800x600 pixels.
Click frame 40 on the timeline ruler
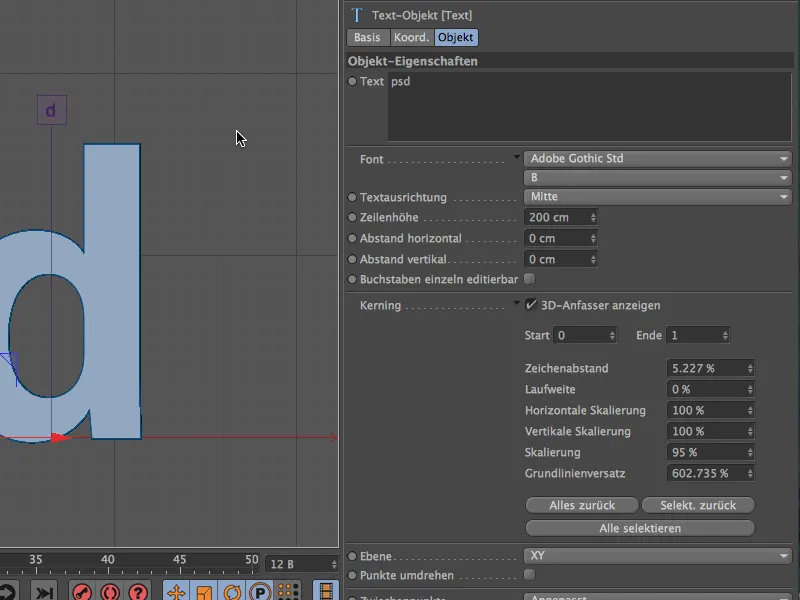[x=108, y=560]
